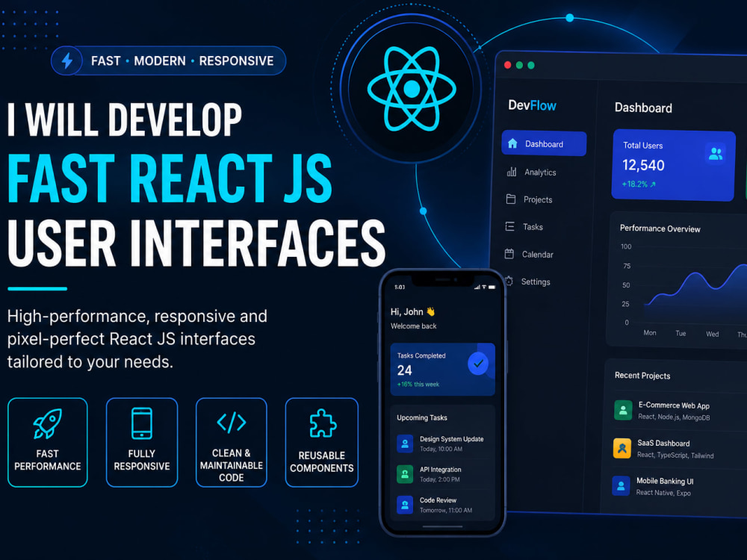
Task: Open the Tasks Completed card on phone
Action: [442, 369]
